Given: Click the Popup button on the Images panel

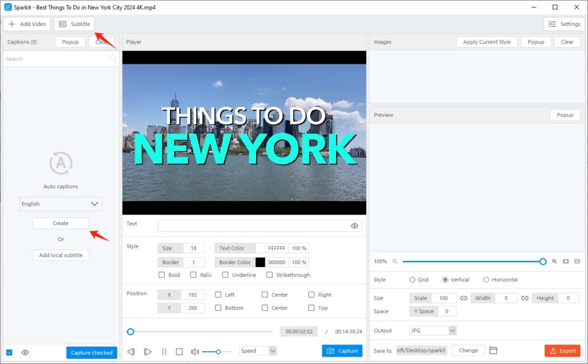Looking at the screenshot, I should pos(536,41).
